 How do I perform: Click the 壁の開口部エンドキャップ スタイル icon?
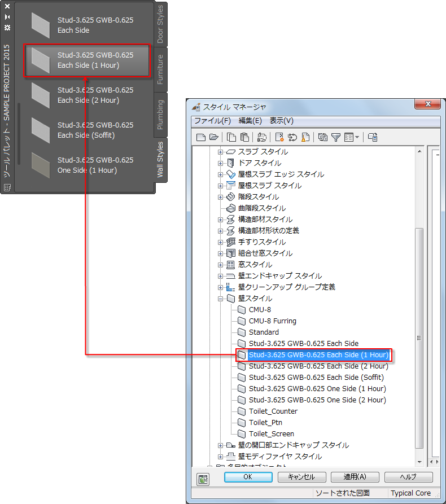230,445
